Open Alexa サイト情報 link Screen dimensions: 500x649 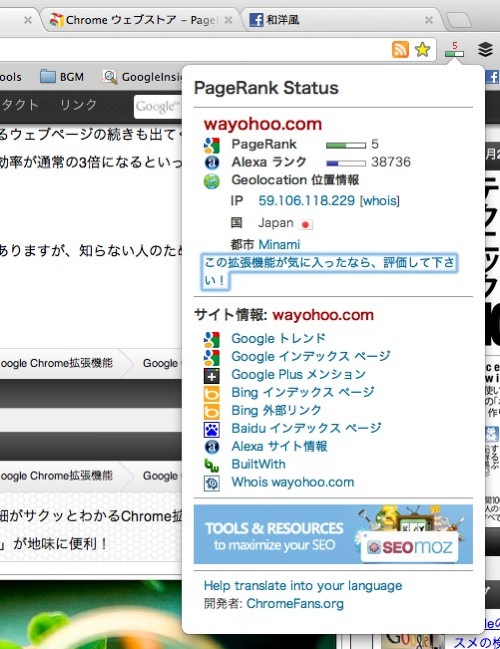point(279,447)
